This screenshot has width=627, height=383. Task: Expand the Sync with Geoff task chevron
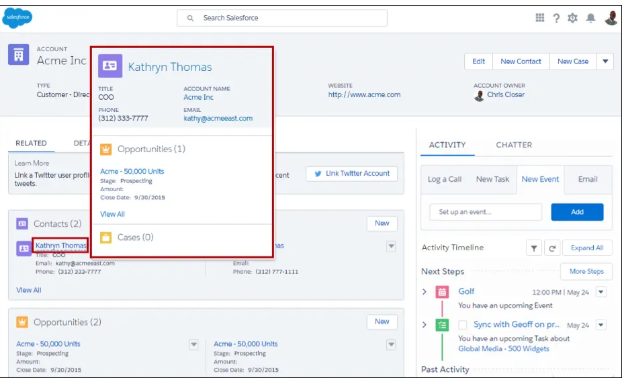pyautogui.click(x=424, y=325)
